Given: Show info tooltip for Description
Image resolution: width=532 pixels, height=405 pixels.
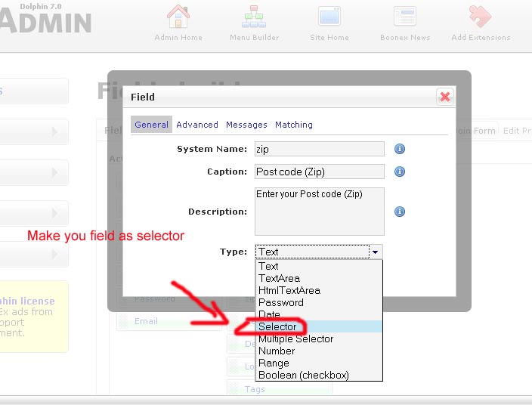Looking at the screenshot, I should pyautogui.click(x=400, y=212).
